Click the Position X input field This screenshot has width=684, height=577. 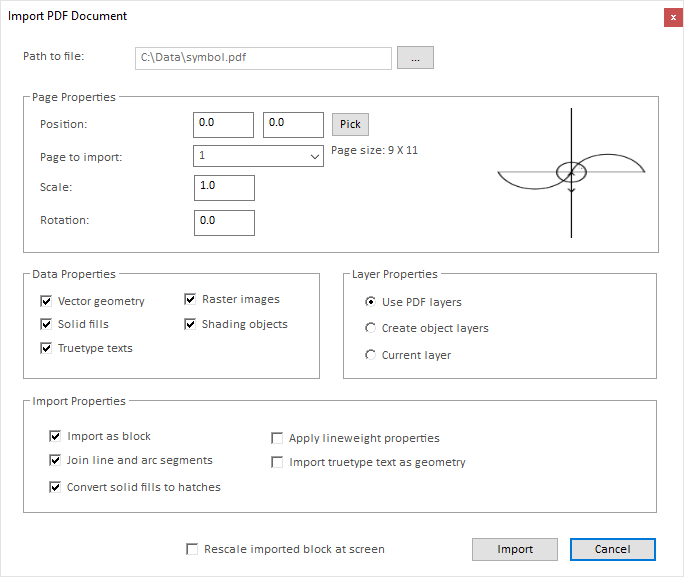(x=223, y=124)
